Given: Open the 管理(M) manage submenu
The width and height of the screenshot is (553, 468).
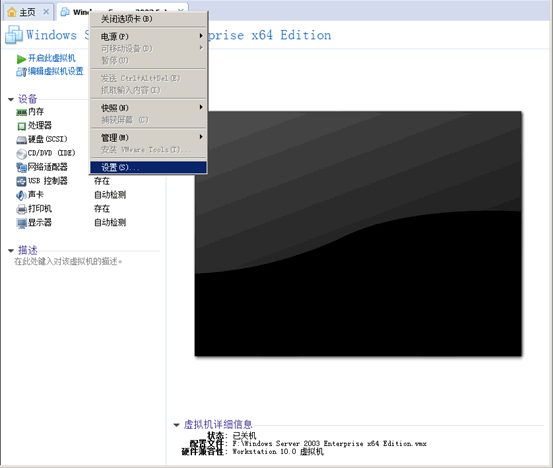Looking at the screenshot, I should (148, 137).
